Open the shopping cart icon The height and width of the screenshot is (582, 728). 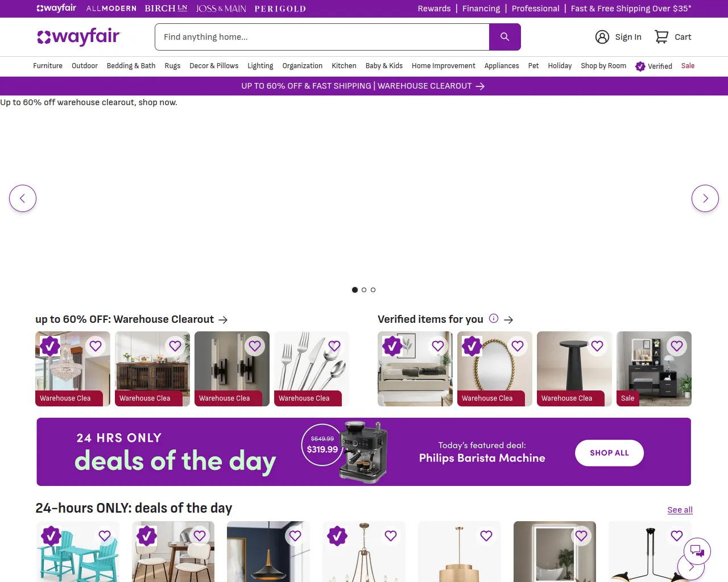[x=661, y=37]
